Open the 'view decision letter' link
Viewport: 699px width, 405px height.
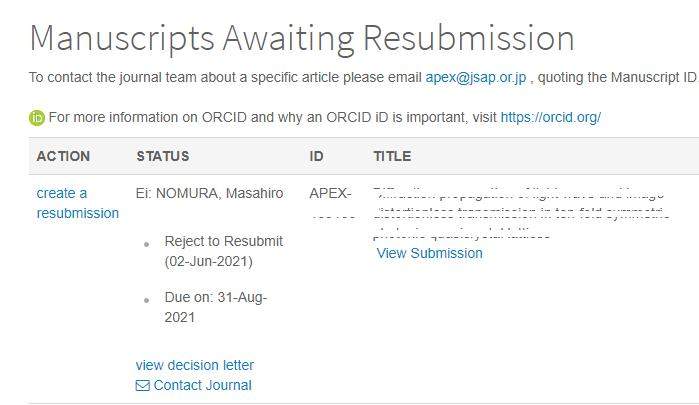(x=195, y=365)
